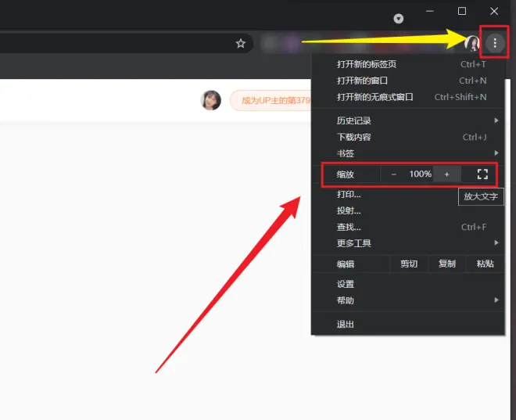Click 复制 in the edit row
Screen dimensions: 516x420
[x=447, y=264]
